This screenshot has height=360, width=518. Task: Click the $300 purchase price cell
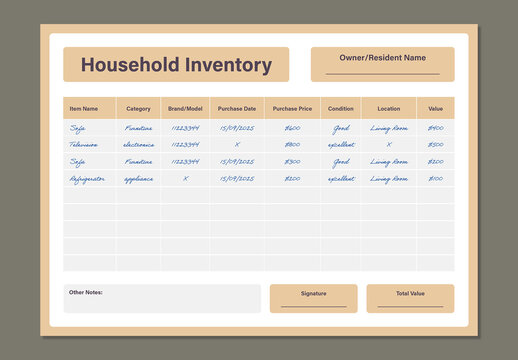point(292,162)
